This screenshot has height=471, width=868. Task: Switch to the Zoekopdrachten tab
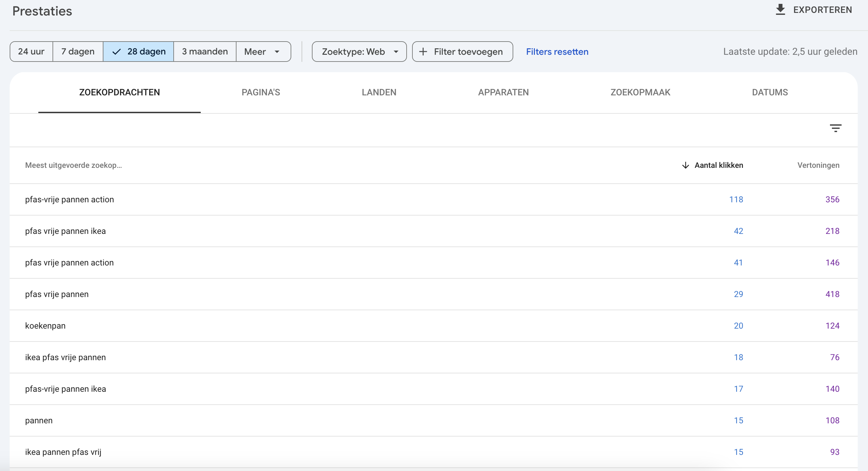point(120,92)
